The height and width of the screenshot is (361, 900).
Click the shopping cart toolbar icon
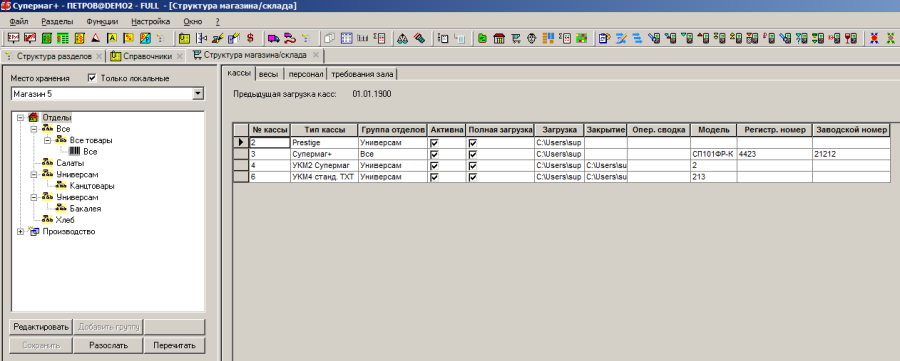pos(516,38)
